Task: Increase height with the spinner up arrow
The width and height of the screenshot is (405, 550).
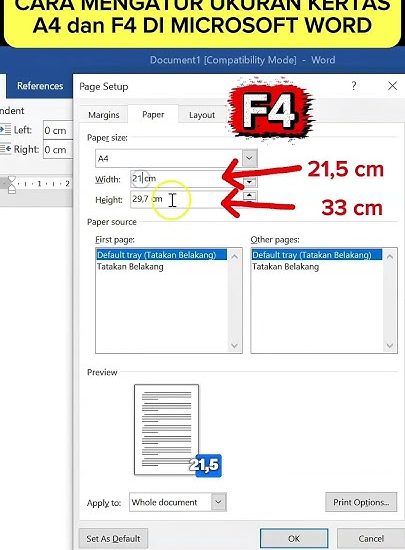Action: pos(249,195)
